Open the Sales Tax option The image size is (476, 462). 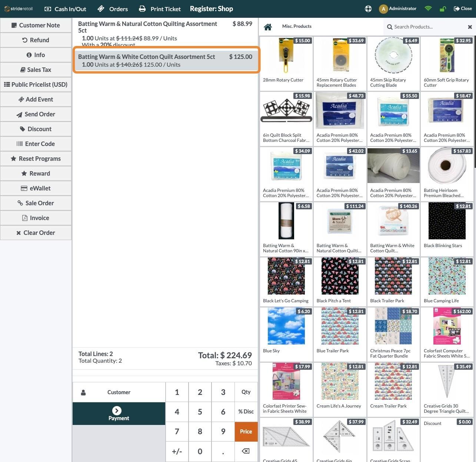[x=36, y=70]
